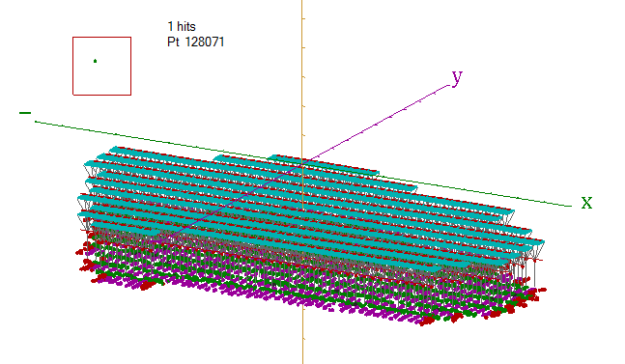The width and height of the screenshot is (625, 364).
Task: Click the "Pt 128071" label
Action: [x=196, y=42]
